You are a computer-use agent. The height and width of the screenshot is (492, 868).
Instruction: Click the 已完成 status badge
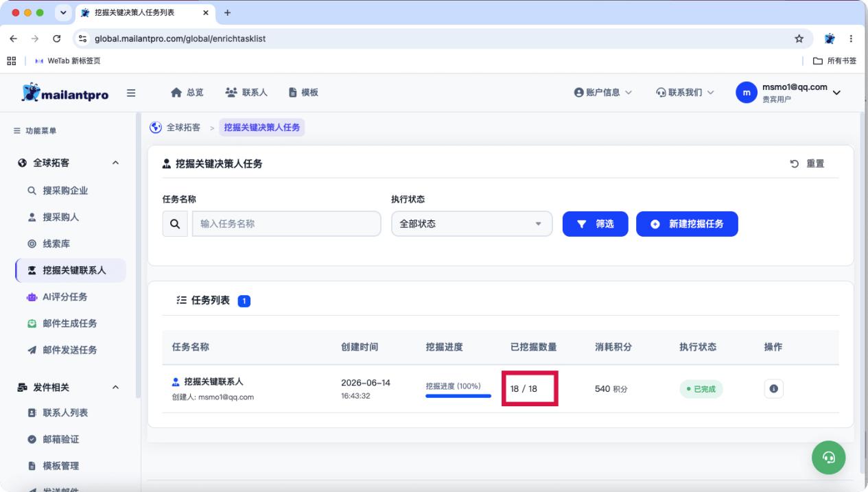(701, 389)
